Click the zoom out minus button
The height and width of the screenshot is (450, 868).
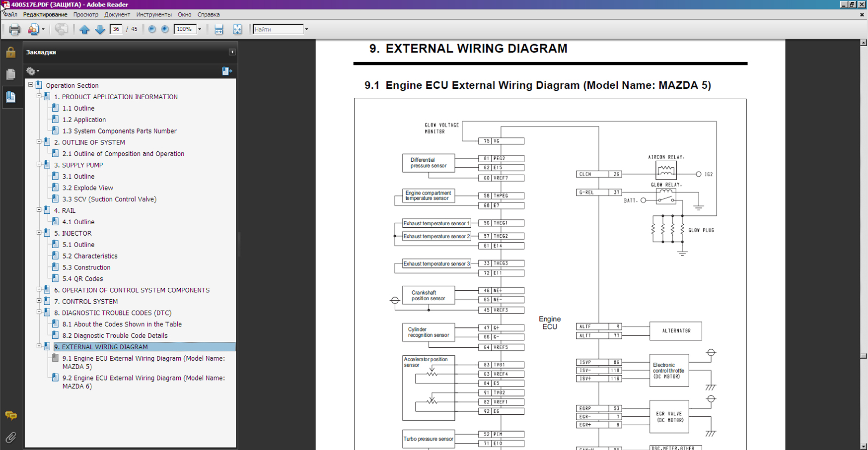(x=152, y=29)
